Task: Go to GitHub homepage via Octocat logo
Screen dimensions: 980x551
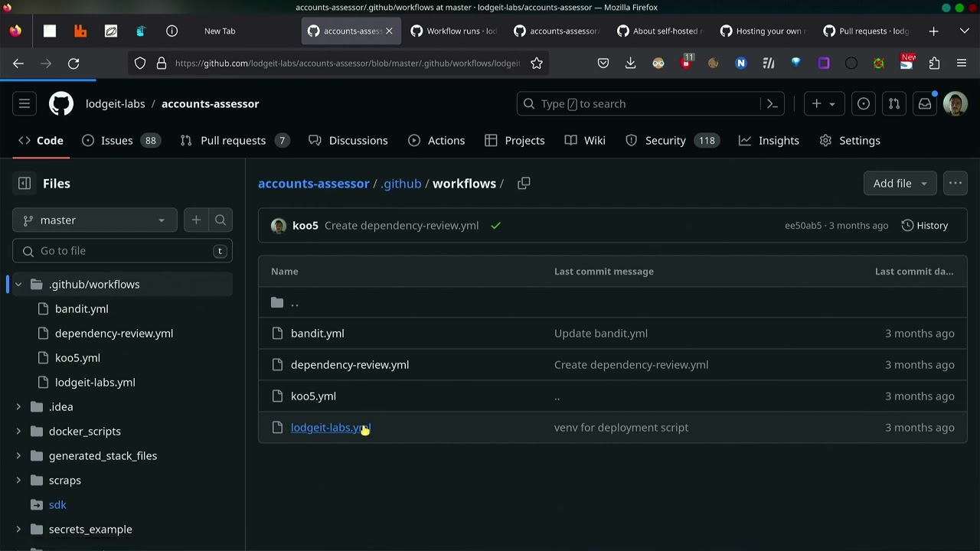Action: 61,103
